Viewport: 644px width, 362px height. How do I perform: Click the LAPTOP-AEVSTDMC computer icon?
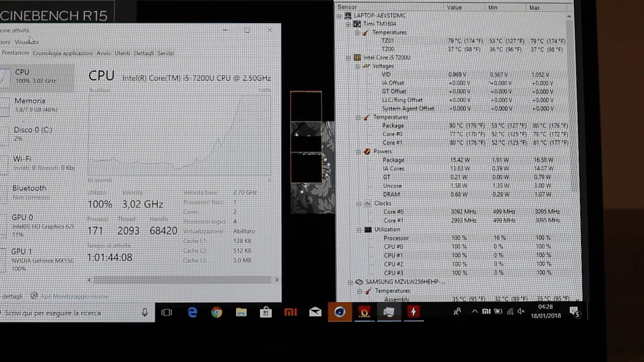coord(348,15)
